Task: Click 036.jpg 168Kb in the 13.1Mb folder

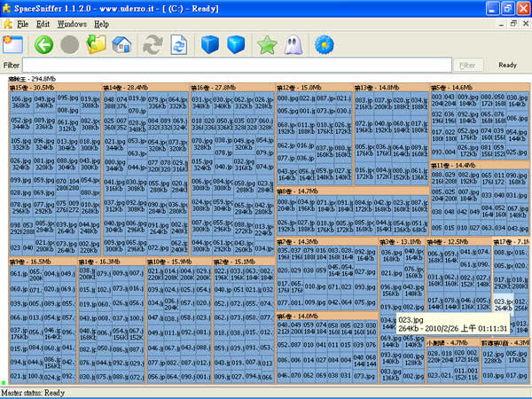Action: (391, 255)
